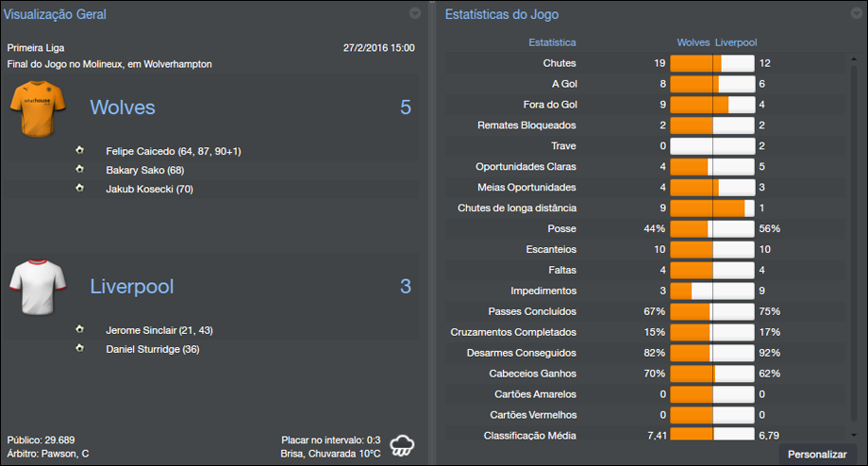
Task: Open the Visualização Geral panel dropdown arrow
Action: (415, 14)
